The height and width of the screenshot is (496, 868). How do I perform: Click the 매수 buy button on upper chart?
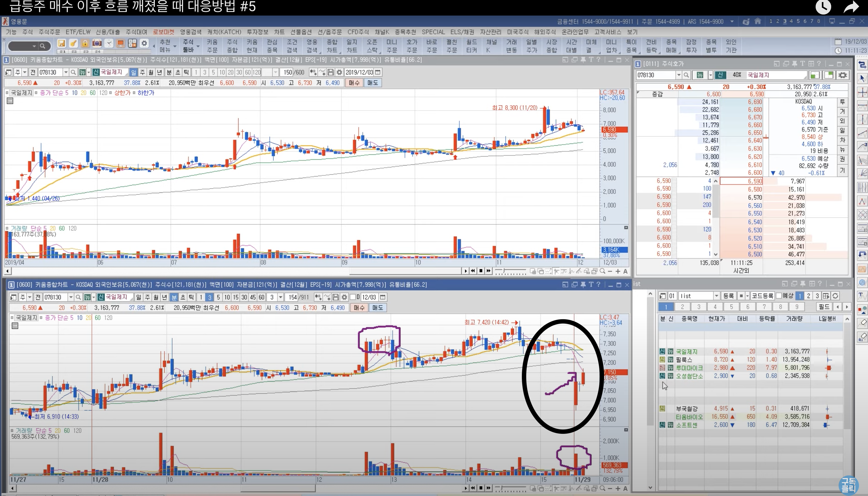coord(354,83)
